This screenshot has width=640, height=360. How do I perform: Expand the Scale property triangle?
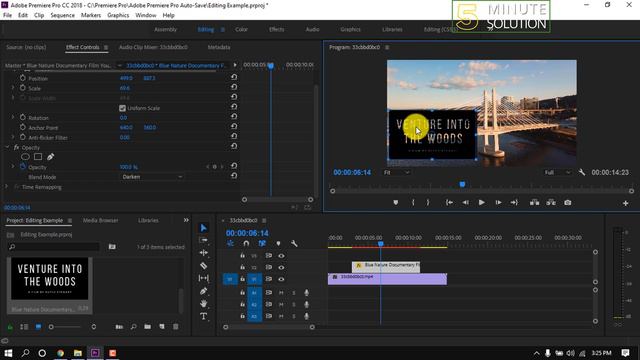coord(13,88)
